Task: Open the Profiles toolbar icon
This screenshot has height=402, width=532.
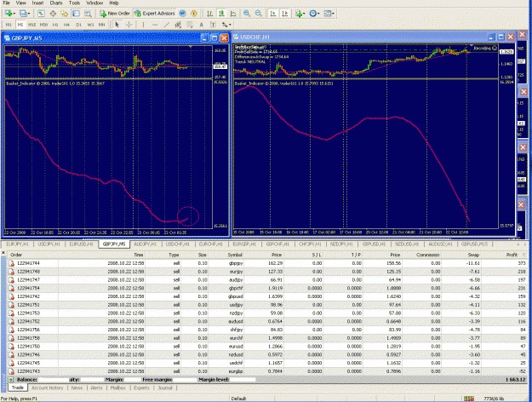Action: pyautogui.click(x=23, y=14)
